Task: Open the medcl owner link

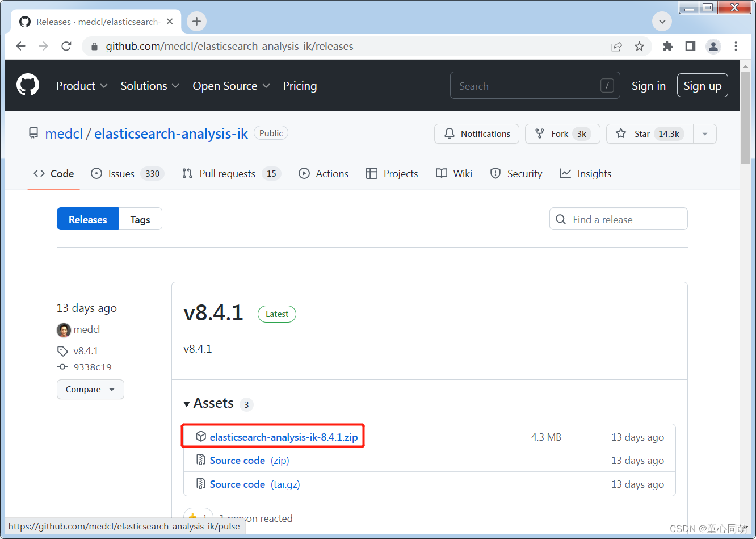Action: point(64,133)
